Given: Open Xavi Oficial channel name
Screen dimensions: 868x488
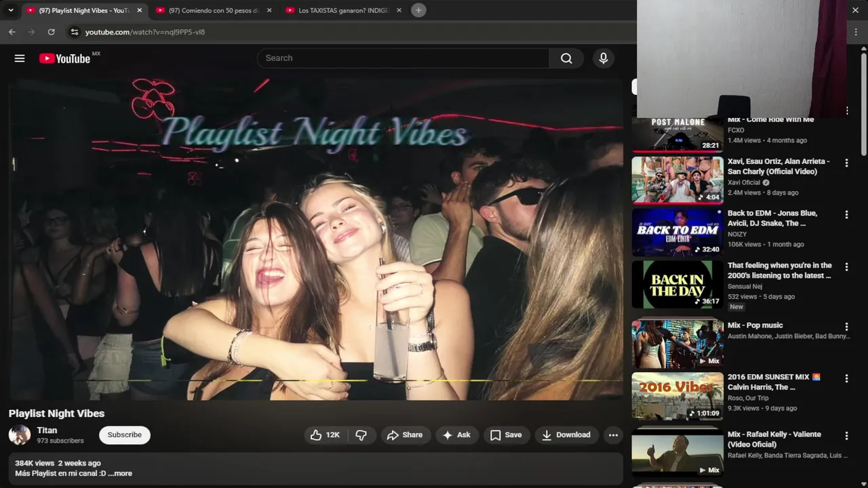Looking at the screenshot, I should pos(744,182).
